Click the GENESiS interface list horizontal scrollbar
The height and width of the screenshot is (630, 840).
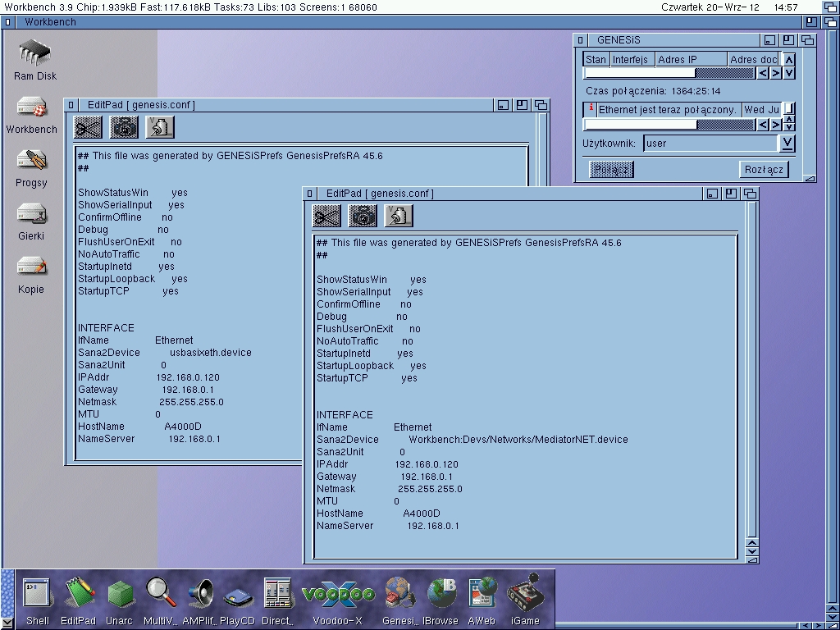(669, 73)
